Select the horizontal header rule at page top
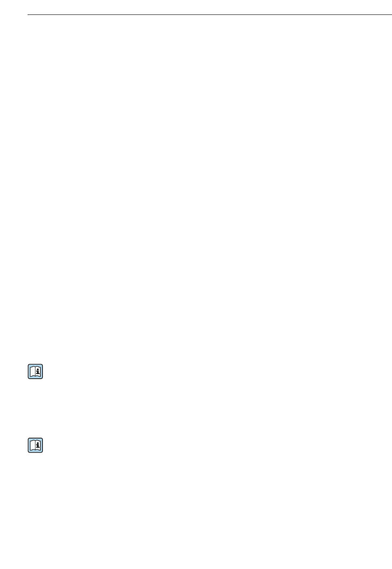 pyautogui.click(x=210, y=15)
